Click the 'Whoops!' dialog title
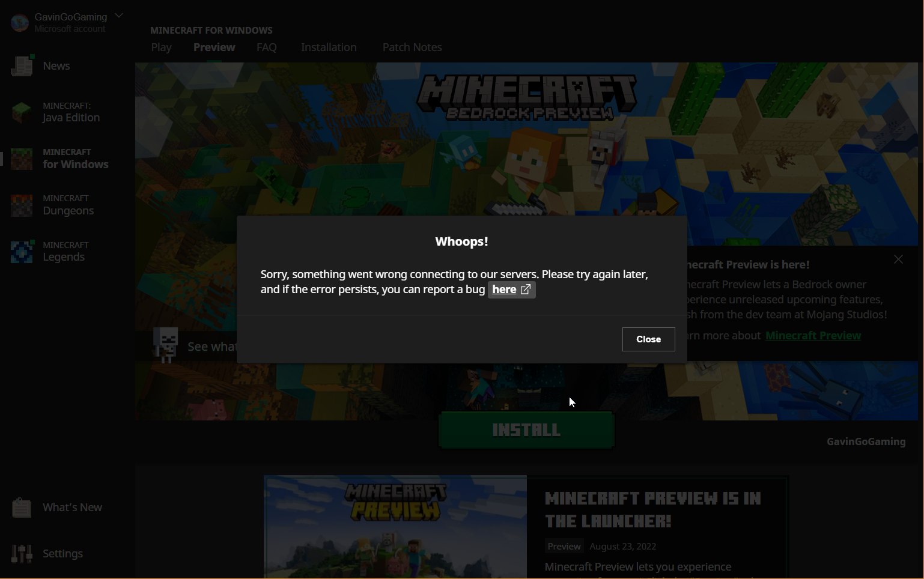This screenshot has height=579, width=924. 462,241
